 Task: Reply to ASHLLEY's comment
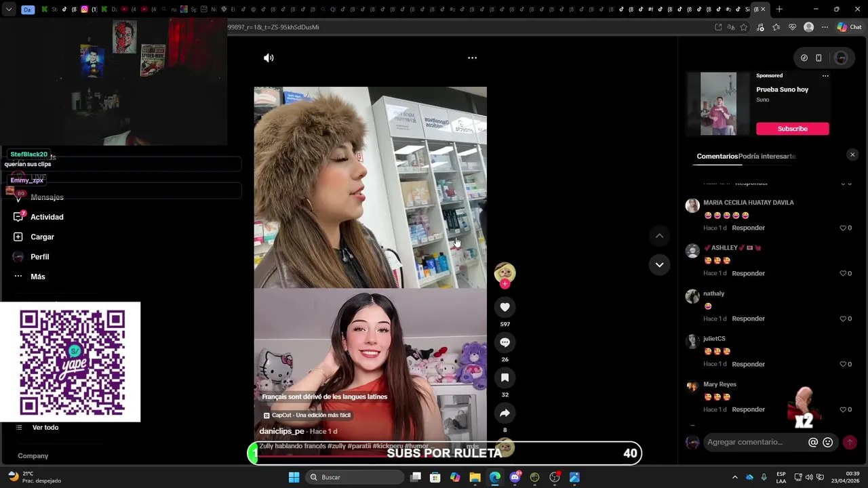(748, 273)
